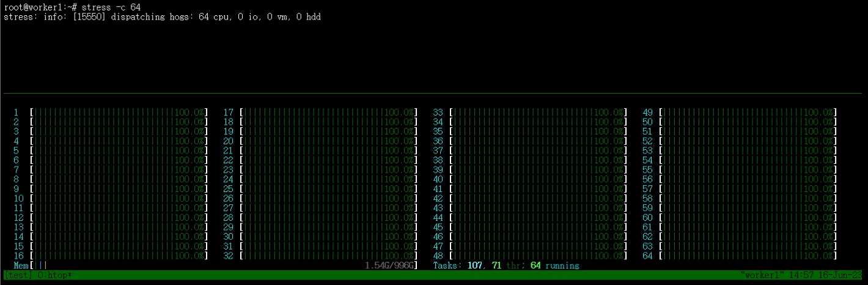Click the root@worker1 shell prompt
Image resolution: width=868 pixels, height=285 pixels.
pyautogui.click(x=40, y=7)
